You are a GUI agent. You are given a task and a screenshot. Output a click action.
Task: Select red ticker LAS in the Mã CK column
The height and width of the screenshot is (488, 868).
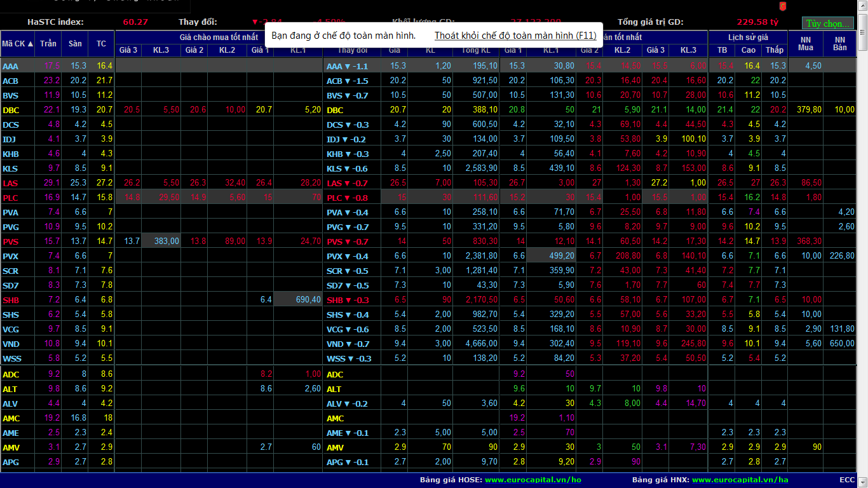(10, 183)
